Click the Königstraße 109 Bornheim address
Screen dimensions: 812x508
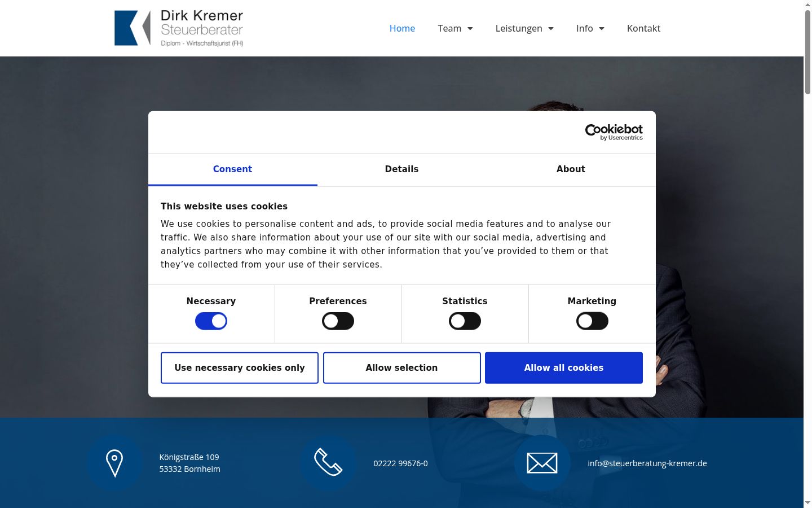(x=189, y=463)
